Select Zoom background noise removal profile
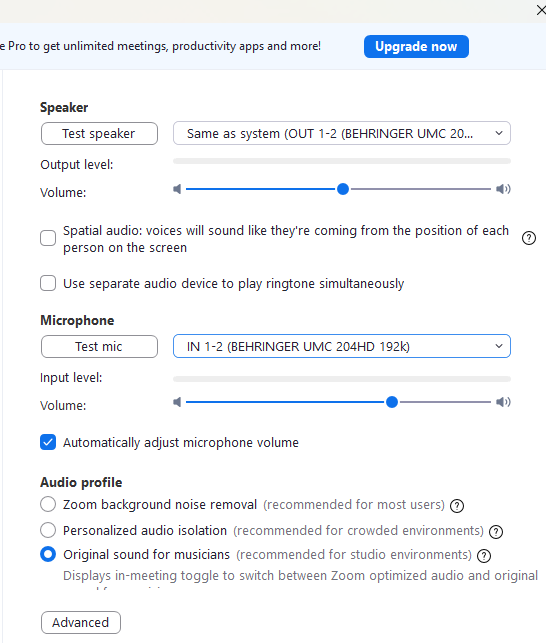This screenshot has height=643, width=546. click(48, 504)
